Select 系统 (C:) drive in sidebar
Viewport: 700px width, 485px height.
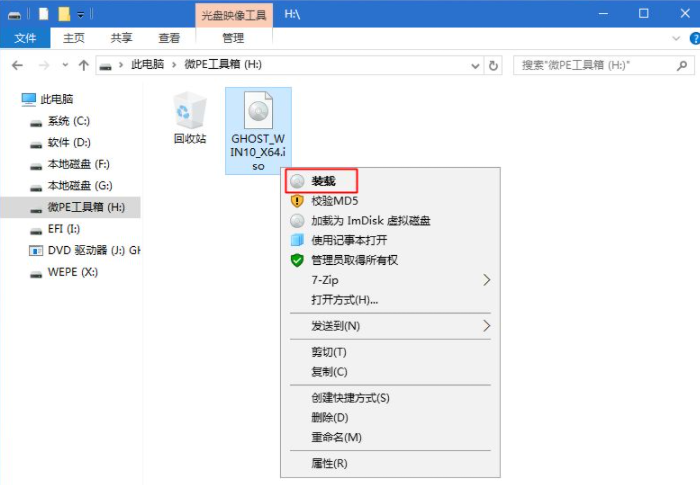pos(68,120)
